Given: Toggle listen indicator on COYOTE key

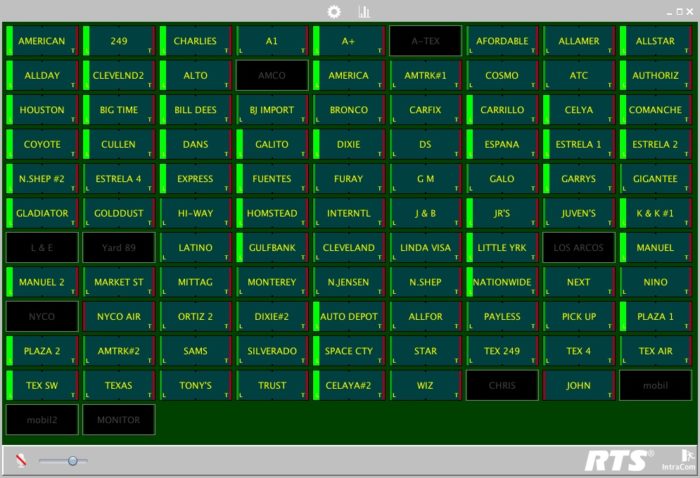Looking at the screenshot, I should pos(9,144).
